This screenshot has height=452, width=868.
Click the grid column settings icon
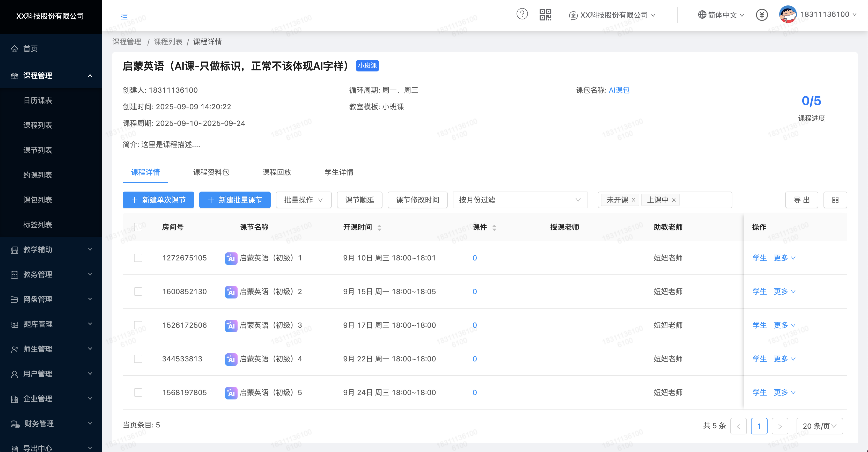point(835,200)
